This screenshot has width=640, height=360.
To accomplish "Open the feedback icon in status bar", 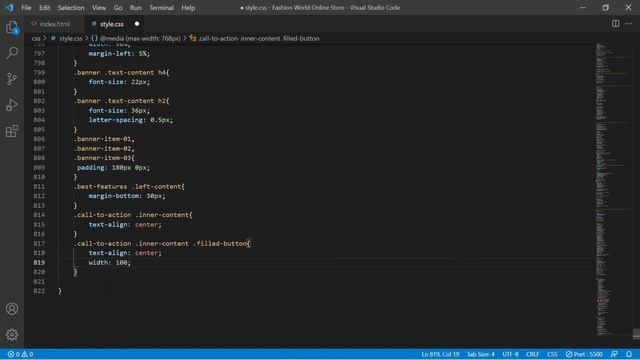I will [614, 354].
